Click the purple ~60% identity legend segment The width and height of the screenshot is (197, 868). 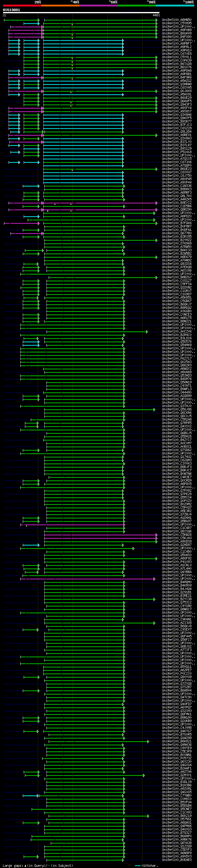click(98, 6)
